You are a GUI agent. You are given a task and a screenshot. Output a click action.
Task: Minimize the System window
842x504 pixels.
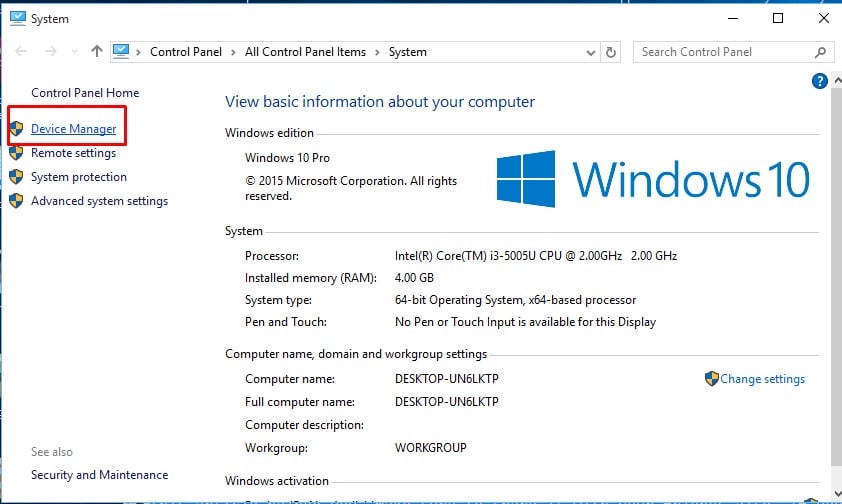(x=733, y=18)
